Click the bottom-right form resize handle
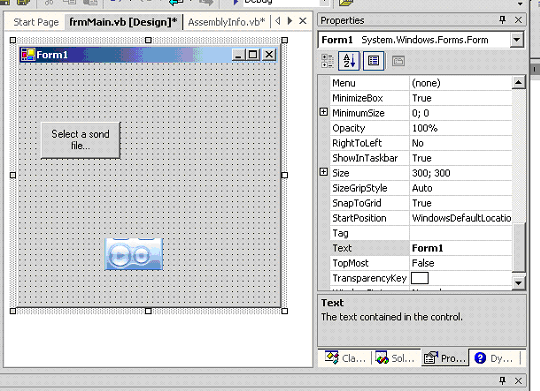 [284, 311]
